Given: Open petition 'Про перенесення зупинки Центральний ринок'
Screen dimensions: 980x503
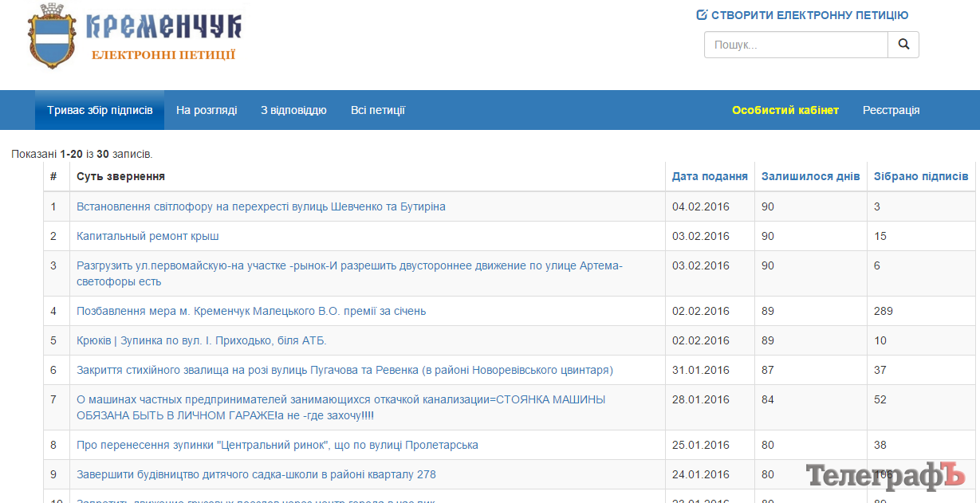Looking at the screenshot, I should click(277, 445).
